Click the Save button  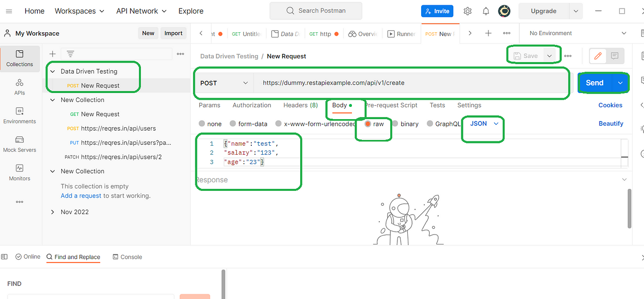[x=526, y=56]
